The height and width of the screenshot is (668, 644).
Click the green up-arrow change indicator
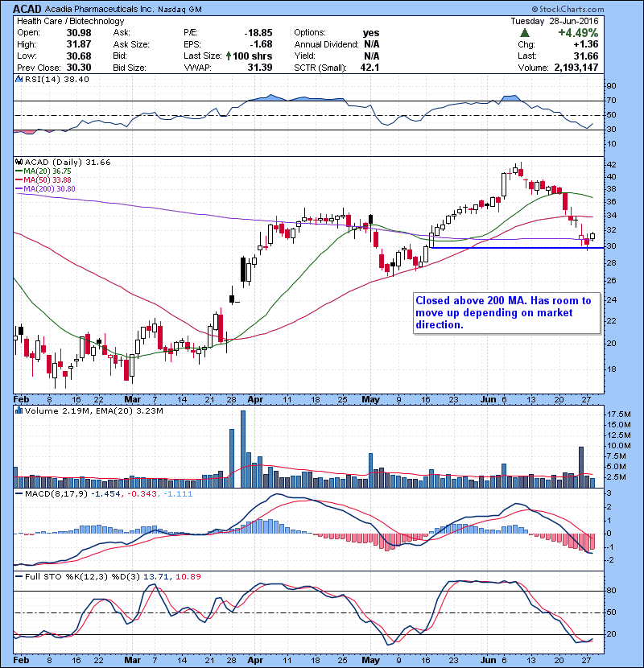(x=525, y=32)
